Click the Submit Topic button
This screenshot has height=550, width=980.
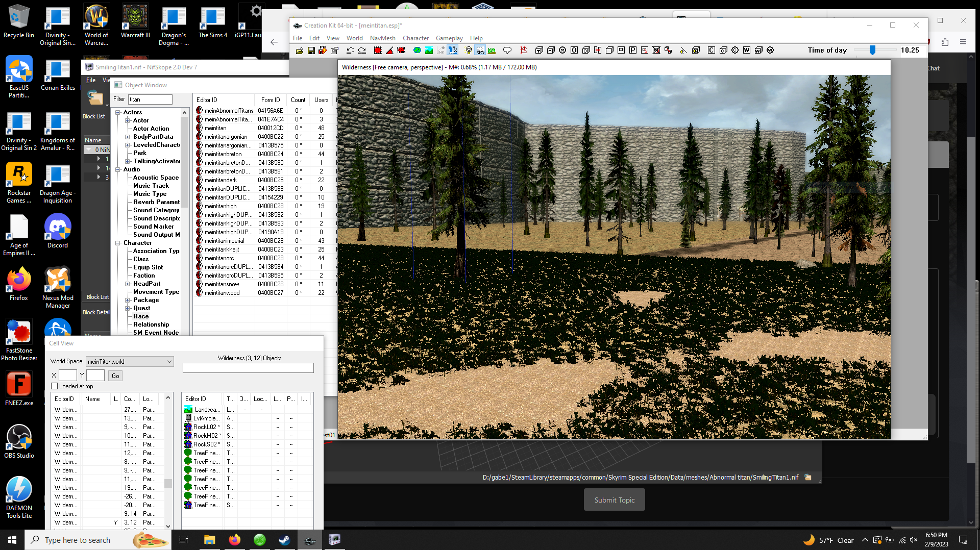pyautogui.click(x=615, y=500)
